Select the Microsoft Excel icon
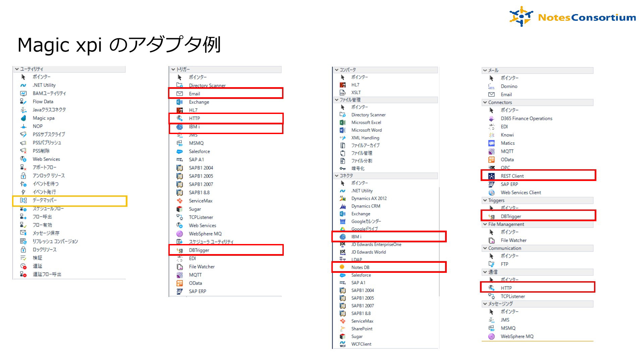 342,123
